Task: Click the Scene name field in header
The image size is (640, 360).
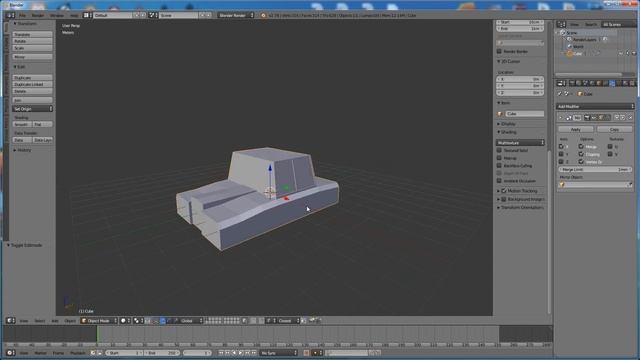Action: (178, 15)
